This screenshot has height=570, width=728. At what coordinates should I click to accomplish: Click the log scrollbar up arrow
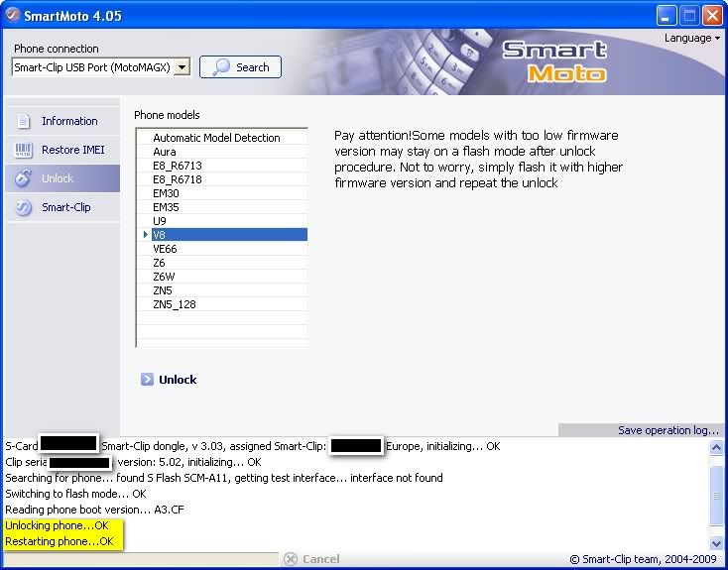point(716,447)
